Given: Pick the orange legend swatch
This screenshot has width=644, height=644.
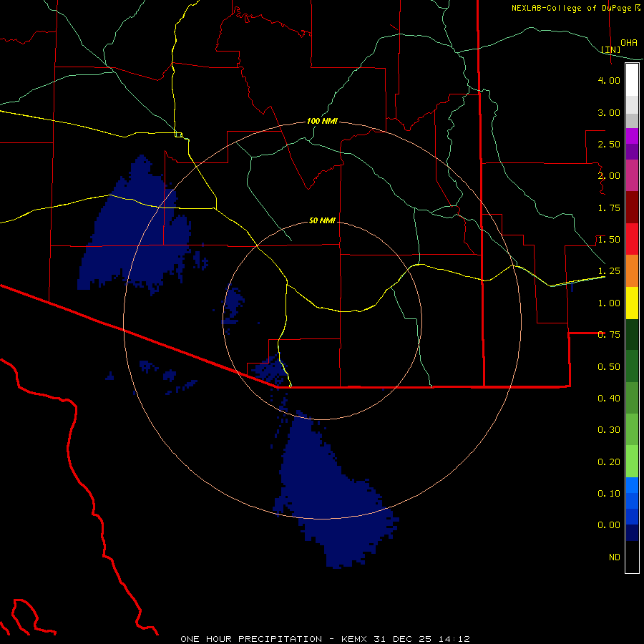Looking at the screenshot, I should tap(632, 271).
